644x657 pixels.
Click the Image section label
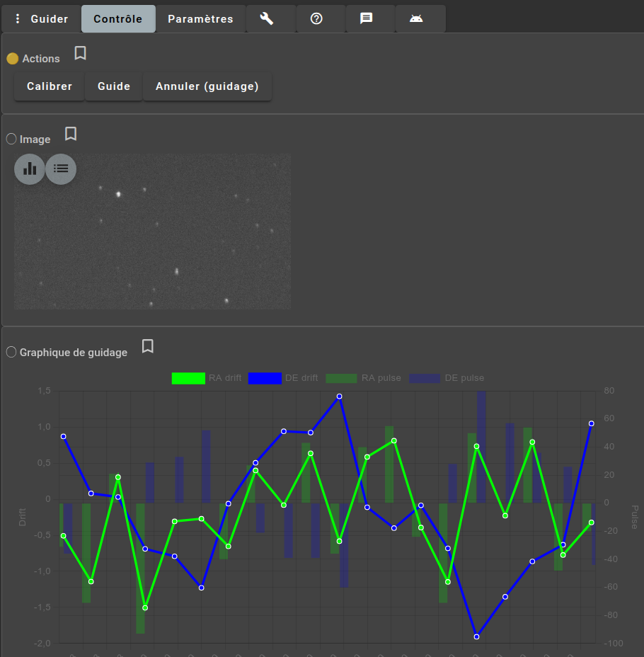(35, 139)
